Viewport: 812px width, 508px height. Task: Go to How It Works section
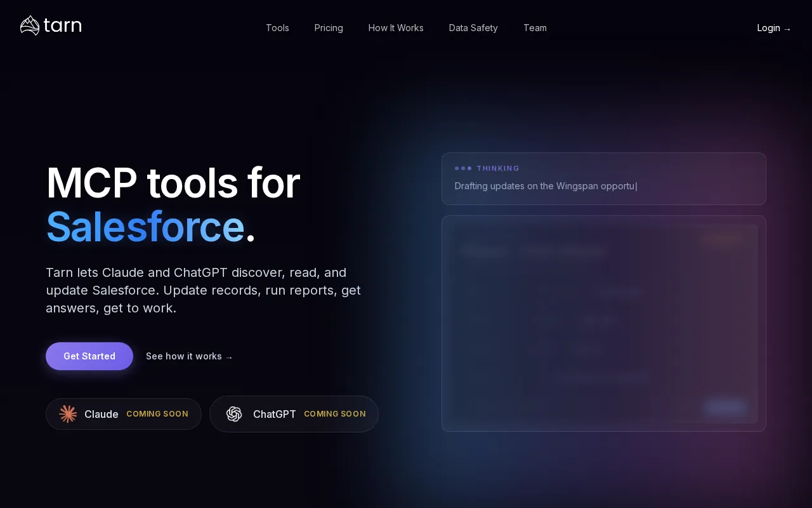coord(396,28)
